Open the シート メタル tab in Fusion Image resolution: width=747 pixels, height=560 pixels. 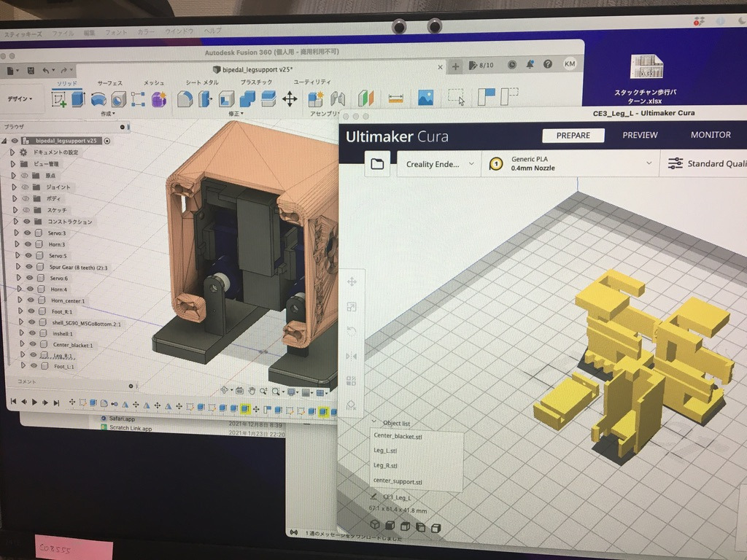tap(202, 82)
